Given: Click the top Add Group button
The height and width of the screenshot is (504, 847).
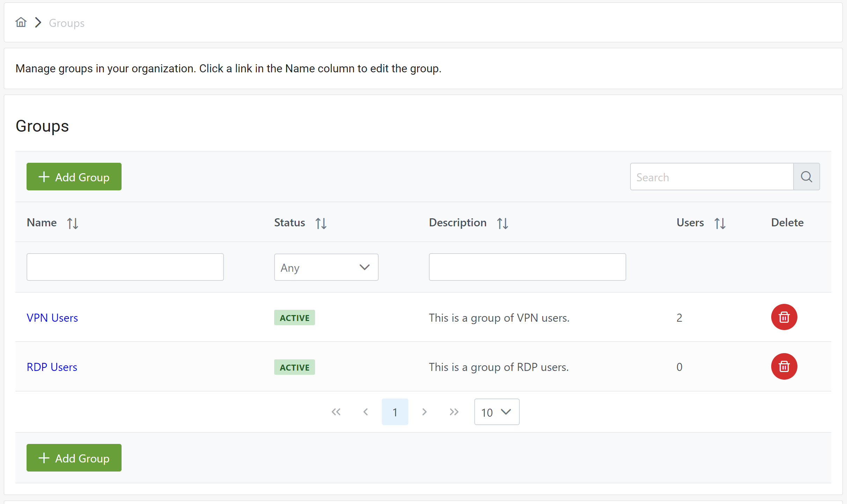Looking at the screenshot, I should click(x=74, y=177).
